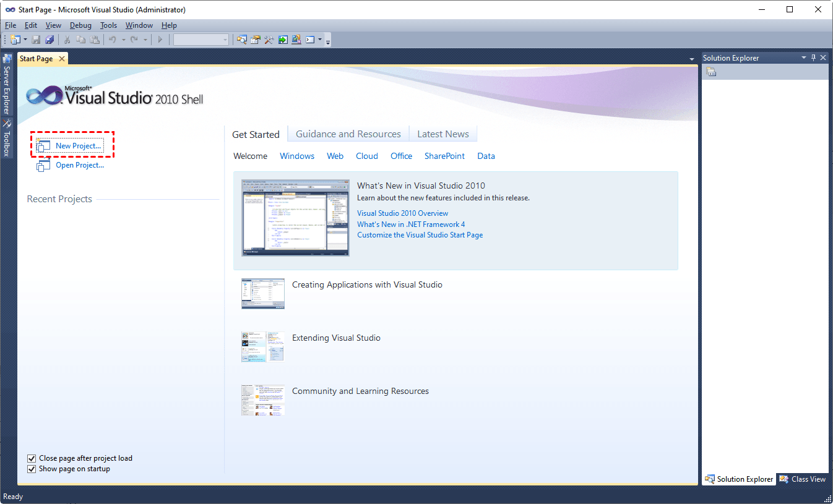Click the Copy toolbar icon

coord(81,40)
